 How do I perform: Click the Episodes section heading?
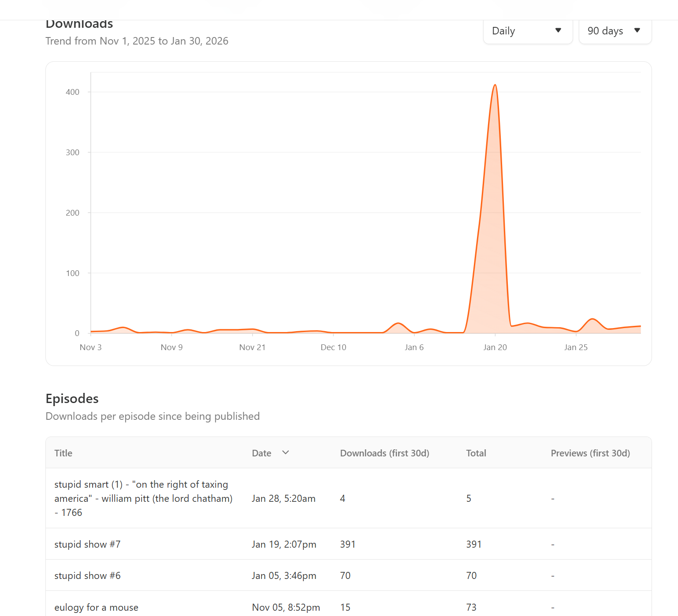72,399
